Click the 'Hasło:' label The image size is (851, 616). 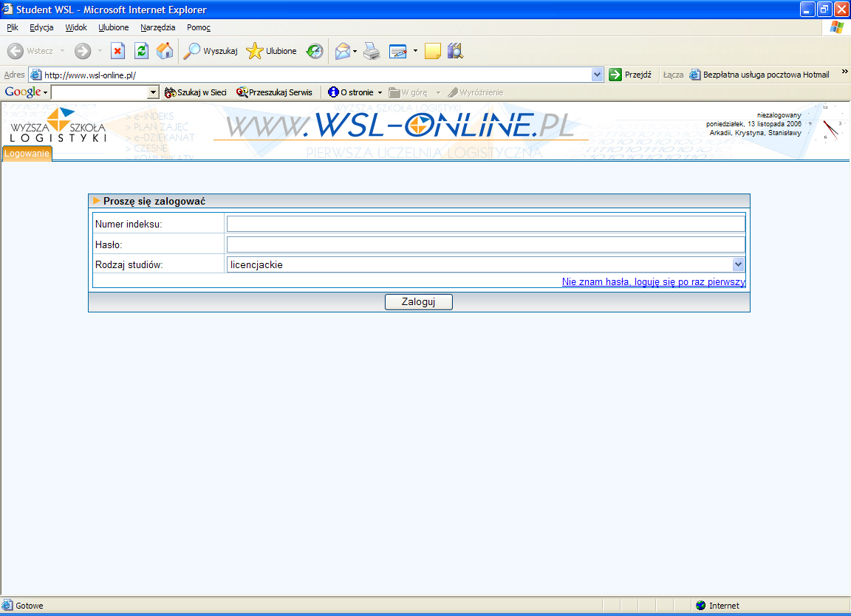coord(109,244)
